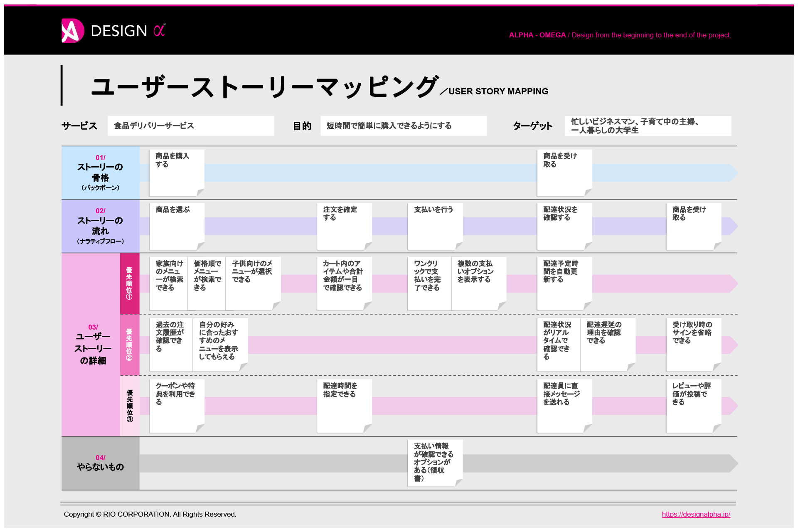This screenshot has width=798, height=532.
Task: Click the ユーザーストーリーマッピング title
Action: 264,86
